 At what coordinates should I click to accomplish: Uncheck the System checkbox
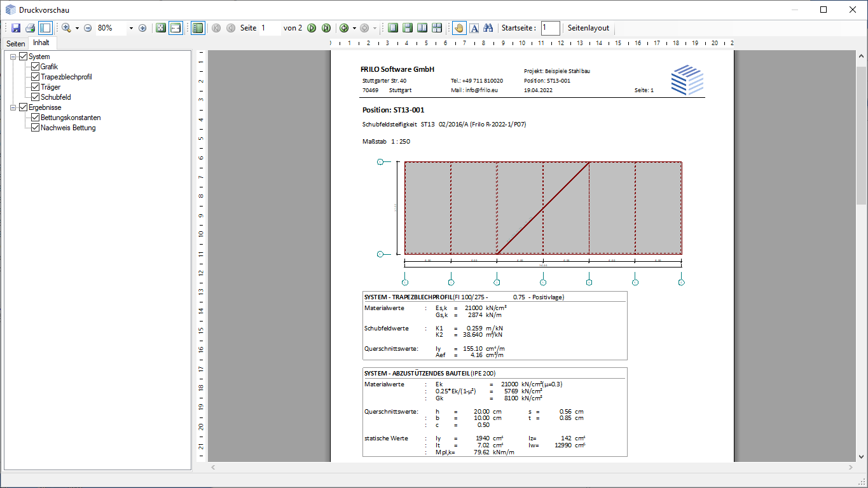point(24,57)
